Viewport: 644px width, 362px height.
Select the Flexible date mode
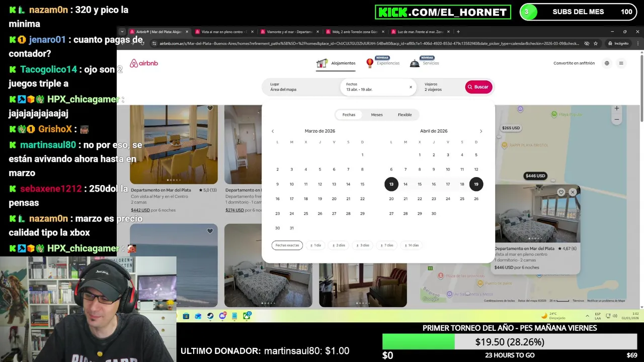point(405,115)
